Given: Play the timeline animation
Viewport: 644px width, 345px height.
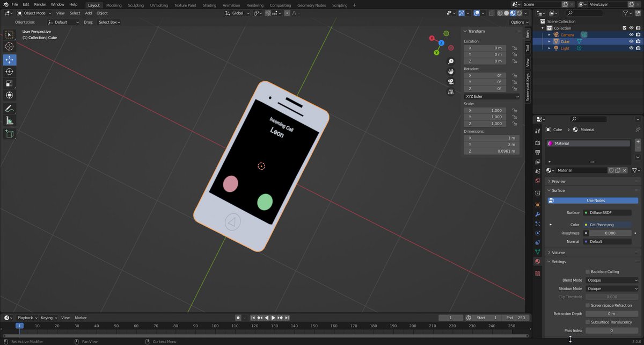Looking at the screenshot, I should [273, 318].
